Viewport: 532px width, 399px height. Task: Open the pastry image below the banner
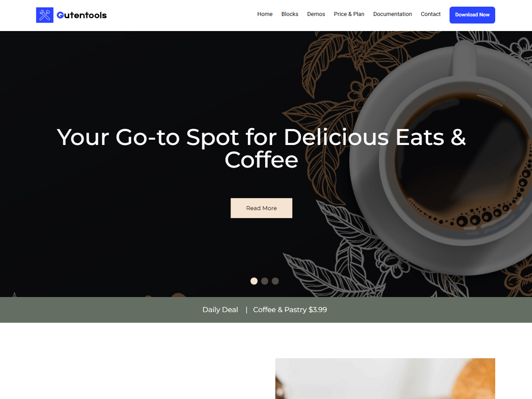385,379
